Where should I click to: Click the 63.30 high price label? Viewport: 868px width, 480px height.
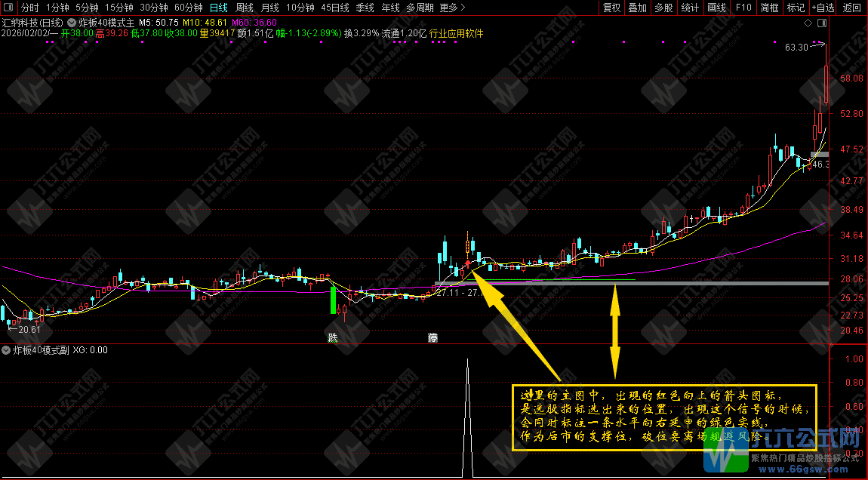(796, 47)
